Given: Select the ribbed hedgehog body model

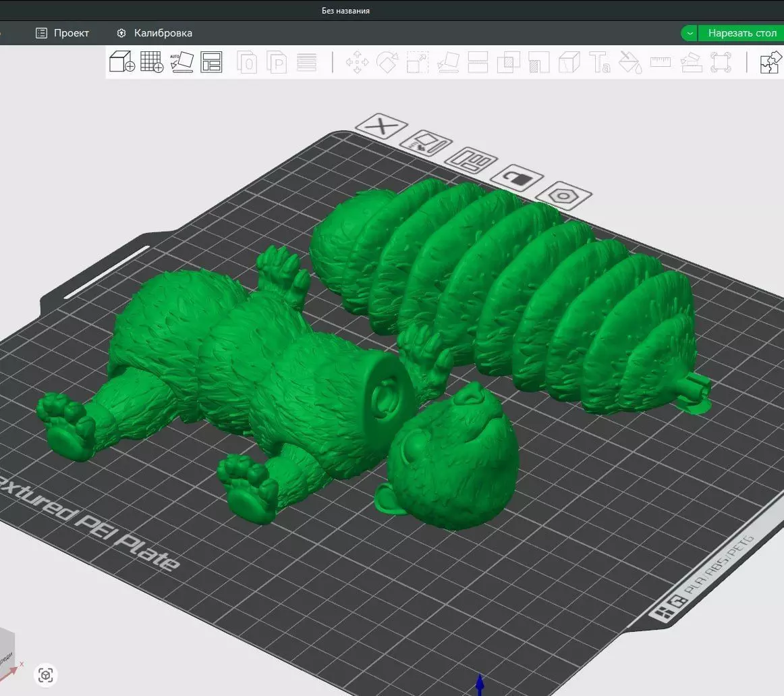Looking at the screenshot, I should coord(505,295).
